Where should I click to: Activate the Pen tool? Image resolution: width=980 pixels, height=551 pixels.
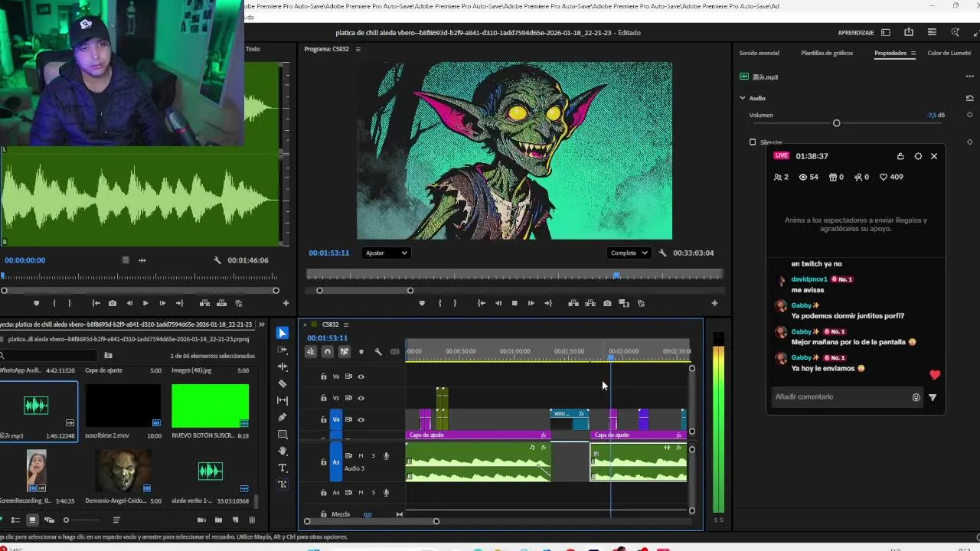click(283, 417)
